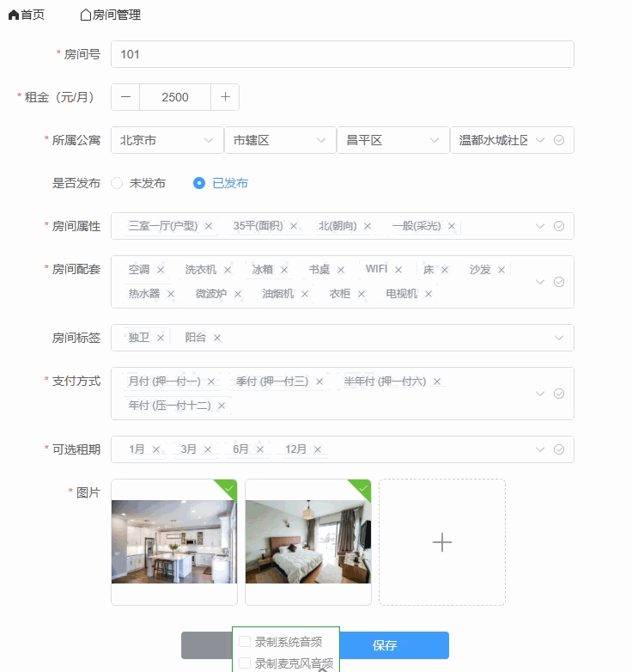Remove 阳台 label tag
This screenshot has height=672, width=632.
217,338
